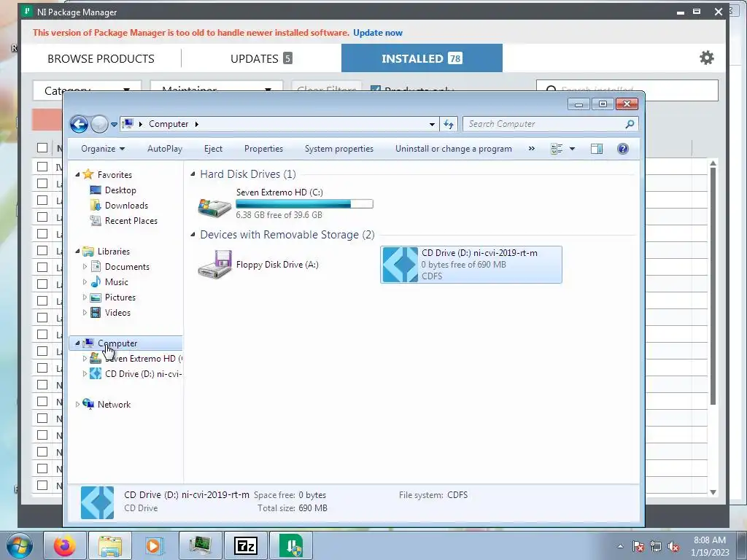Select Floppy Disk Drive (A:) icon
This screenshot has width=747, height=560.
coord(214,264)
